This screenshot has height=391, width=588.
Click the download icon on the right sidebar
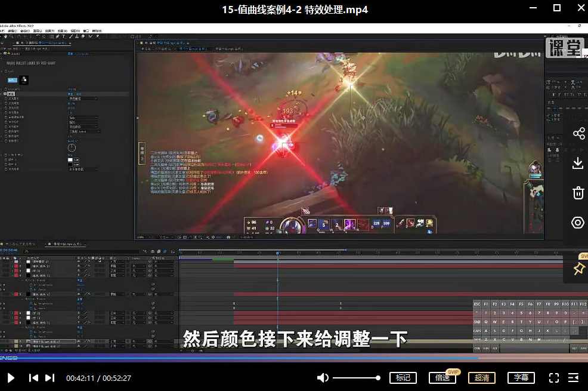(577, 162)
